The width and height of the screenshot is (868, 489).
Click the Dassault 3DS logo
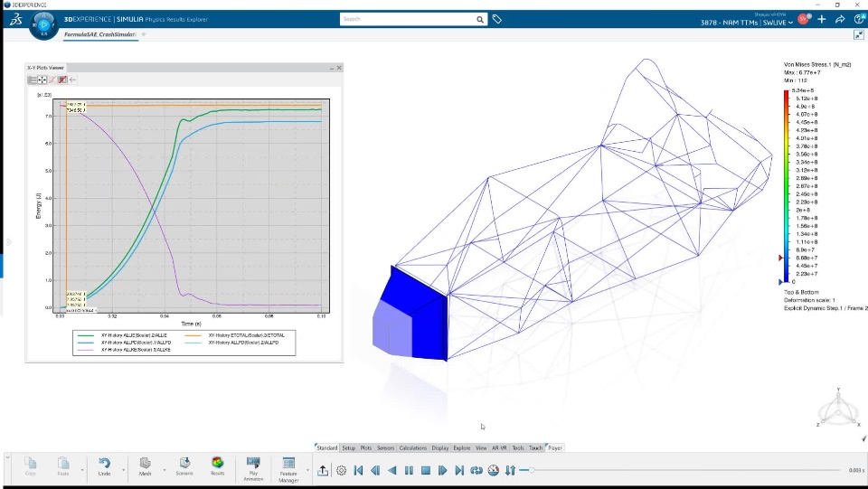(15, 20)
